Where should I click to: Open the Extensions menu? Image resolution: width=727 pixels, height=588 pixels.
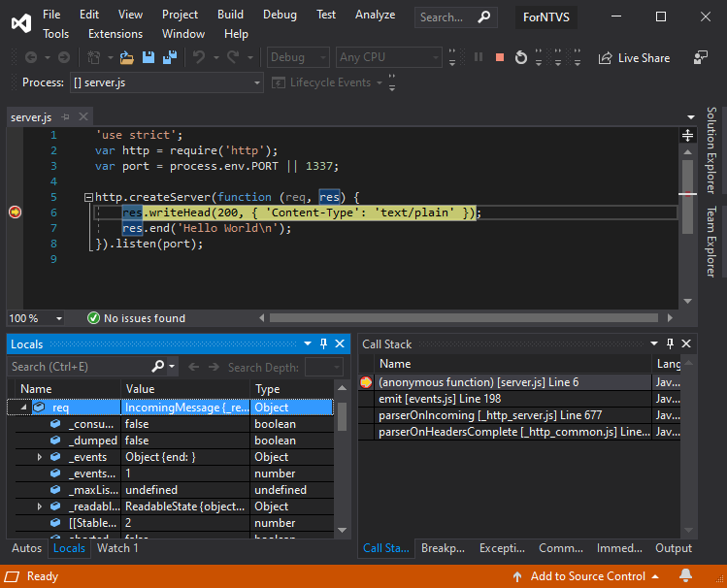[x=116, y=34]
